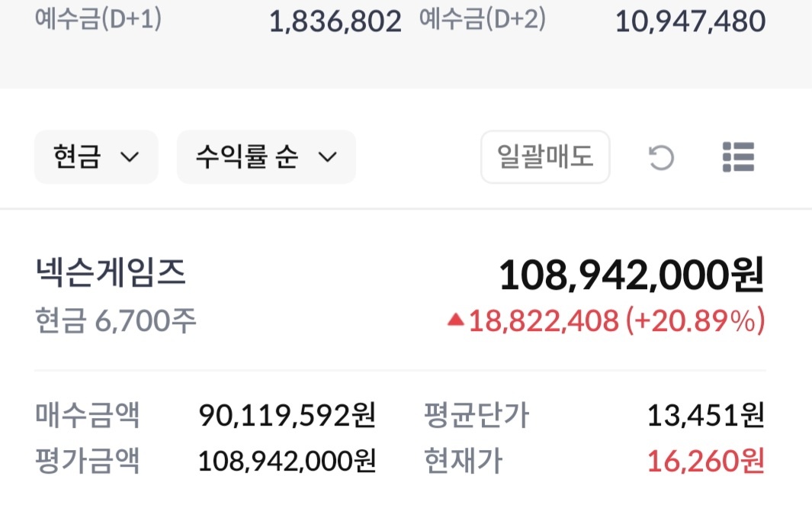Tap the red profit amount 18,822,408

tap(543, 321)
